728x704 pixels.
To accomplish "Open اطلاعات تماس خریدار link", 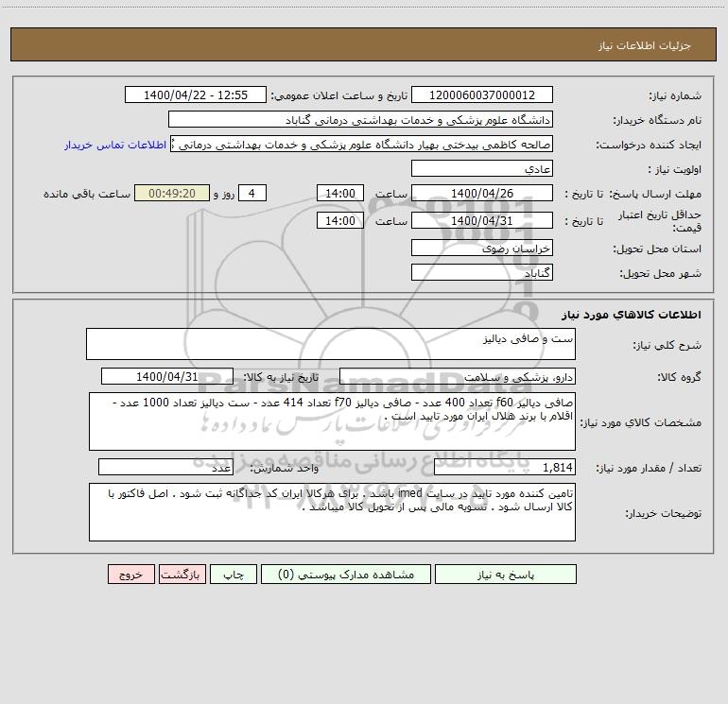I will tap(115, 145).
